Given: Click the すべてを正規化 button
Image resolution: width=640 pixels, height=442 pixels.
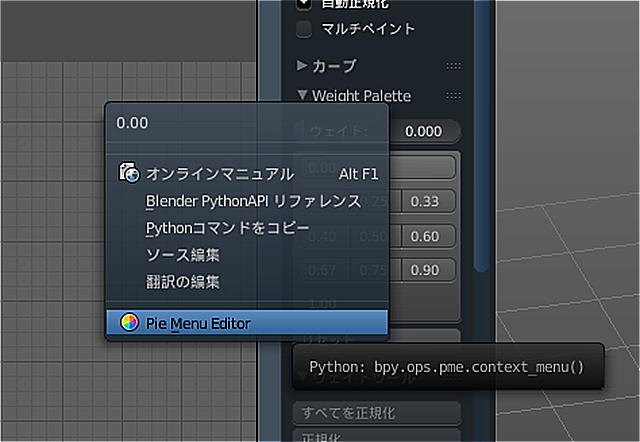Looking at the screenshot, I should pos(377,413).
